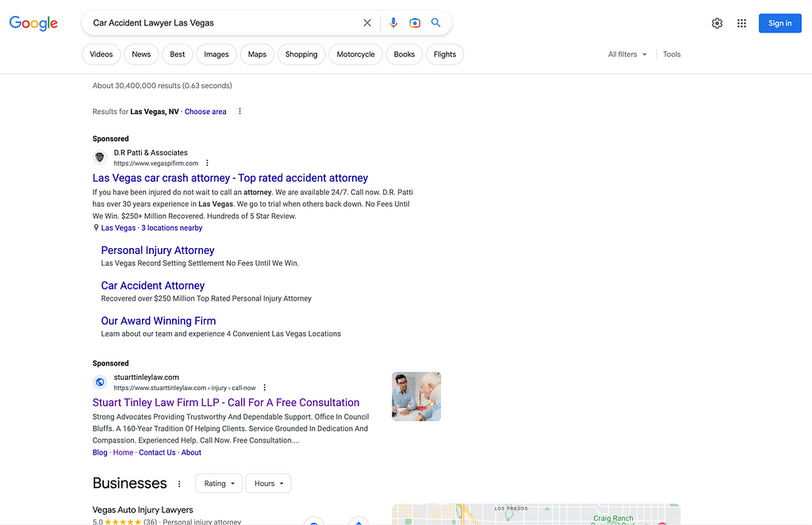Click the '3 locations nearby' link
Screen dimensions: 812x525
click(x=172, y=228)
